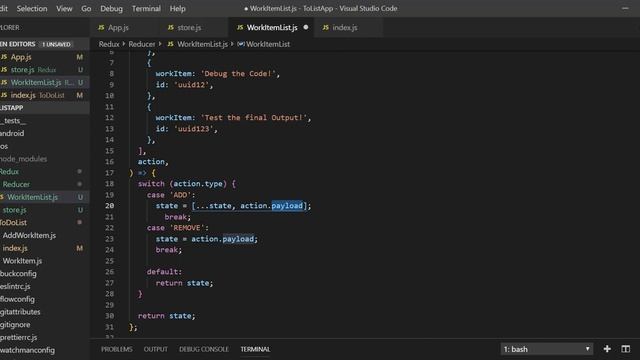Open the View menu

point(64,9)
